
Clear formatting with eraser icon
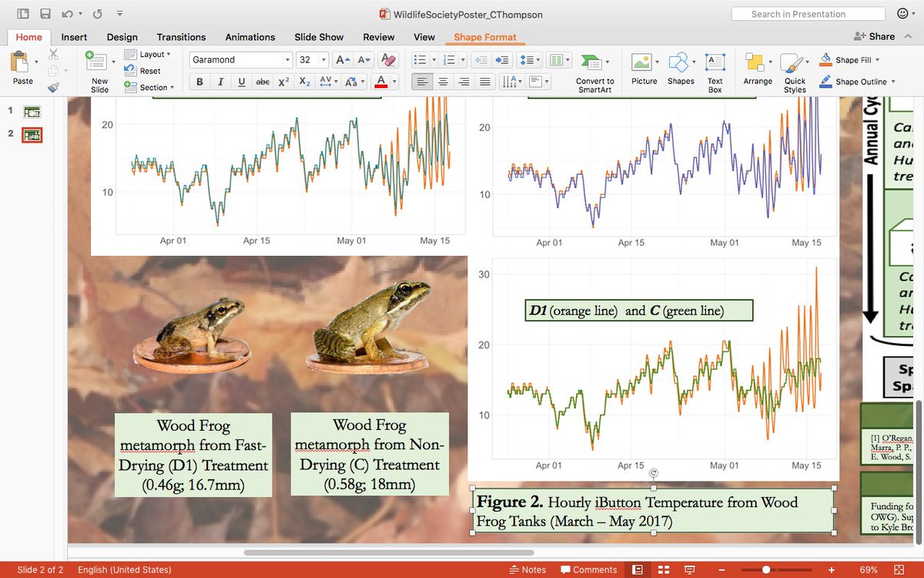point(389,59)
